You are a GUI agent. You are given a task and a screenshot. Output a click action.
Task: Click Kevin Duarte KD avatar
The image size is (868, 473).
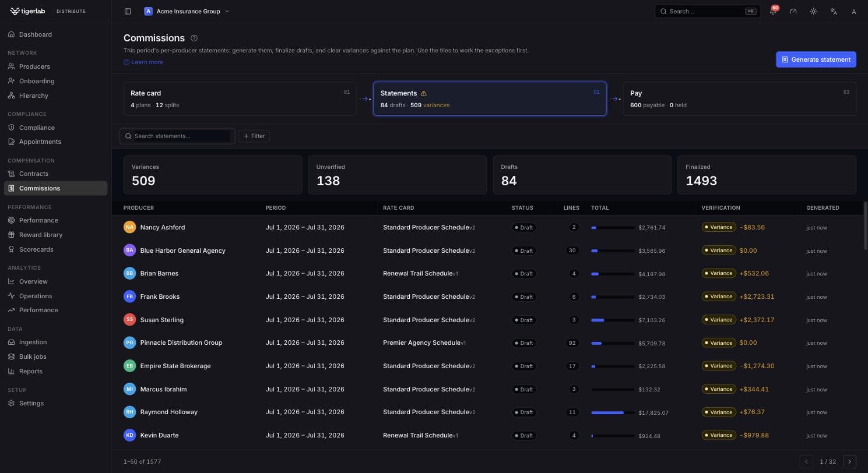coord(129,435)
